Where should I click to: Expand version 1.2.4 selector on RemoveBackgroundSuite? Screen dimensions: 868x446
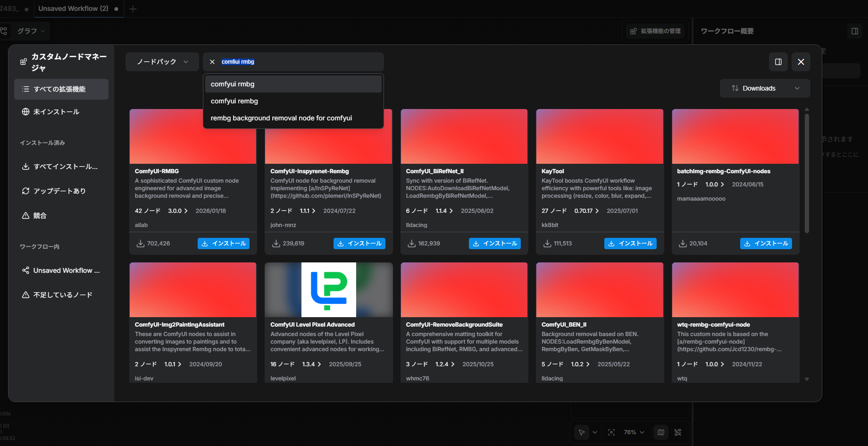pos(445,364)
